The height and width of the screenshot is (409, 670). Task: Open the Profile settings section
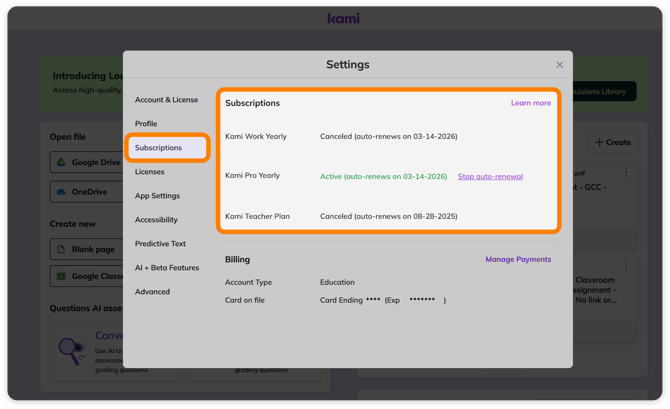[x=146, y=124]
